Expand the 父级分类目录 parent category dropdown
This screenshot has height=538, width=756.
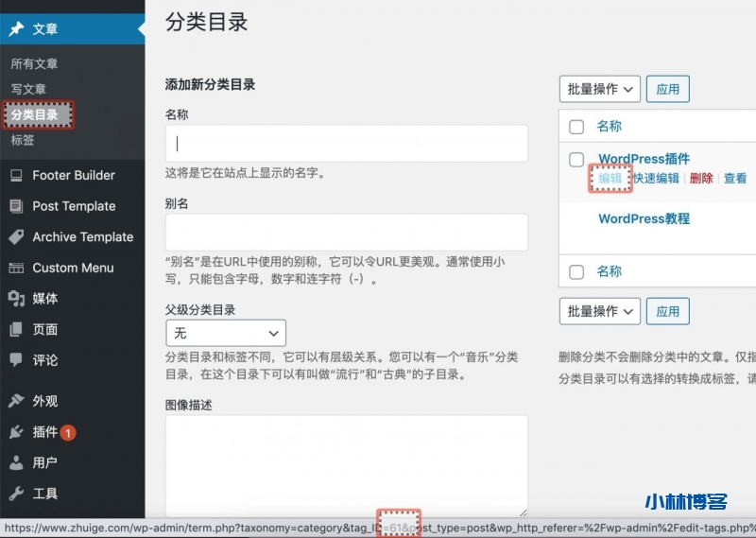226,333
